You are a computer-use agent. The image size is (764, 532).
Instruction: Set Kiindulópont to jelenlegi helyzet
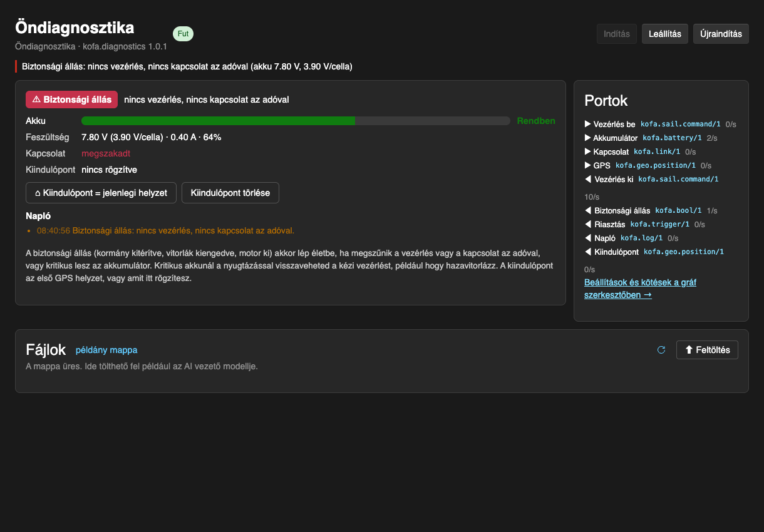point(101,193)
